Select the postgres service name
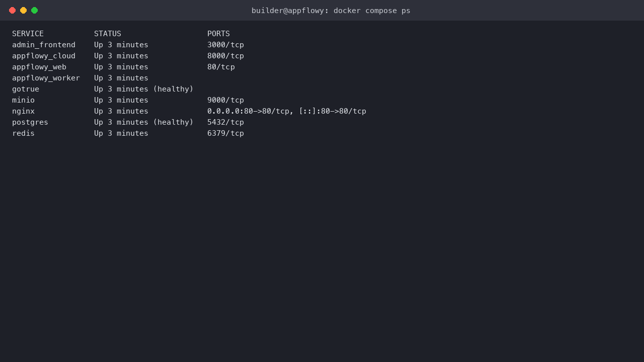The height and width of the screenshot is (362, 644). [x=30, y=122]
